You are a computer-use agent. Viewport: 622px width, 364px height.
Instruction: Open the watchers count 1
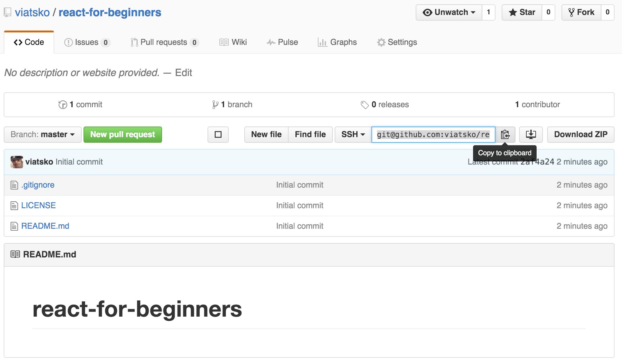pyautogui.click(x=489, y=12)
